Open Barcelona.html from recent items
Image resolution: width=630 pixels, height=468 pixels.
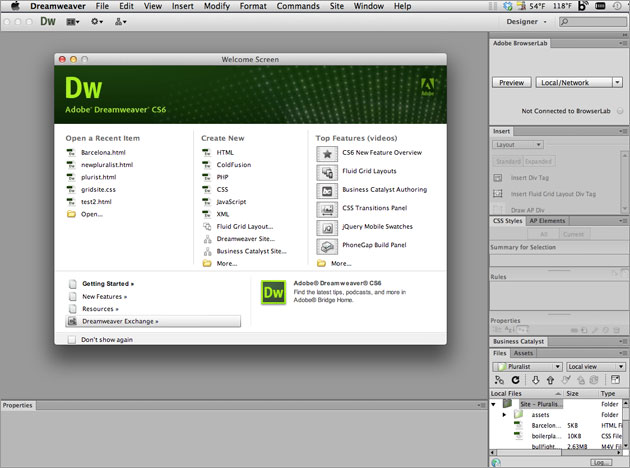103,152
